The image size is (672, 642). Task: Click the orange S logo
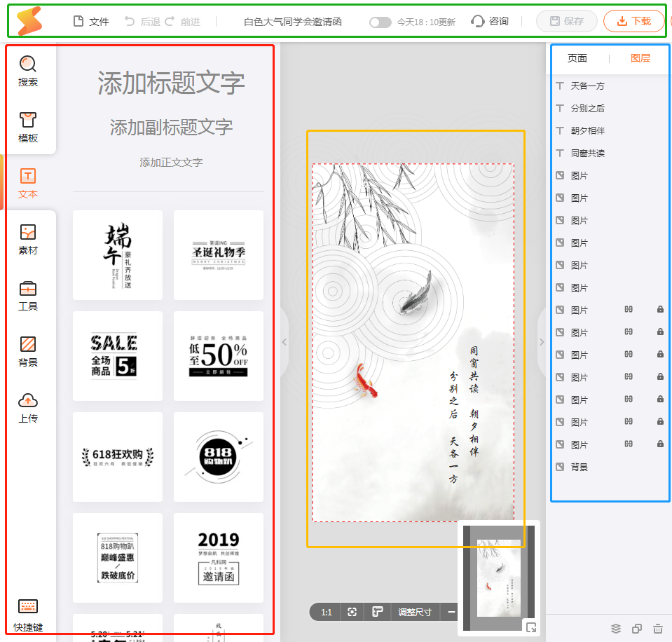(x=29, y=21)
